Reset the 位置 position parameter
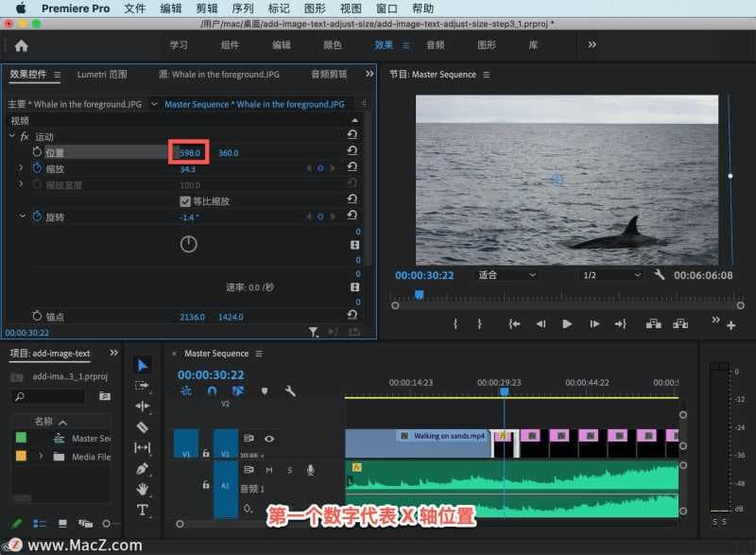This screenshot has width=756, height=555. (352, 152)
